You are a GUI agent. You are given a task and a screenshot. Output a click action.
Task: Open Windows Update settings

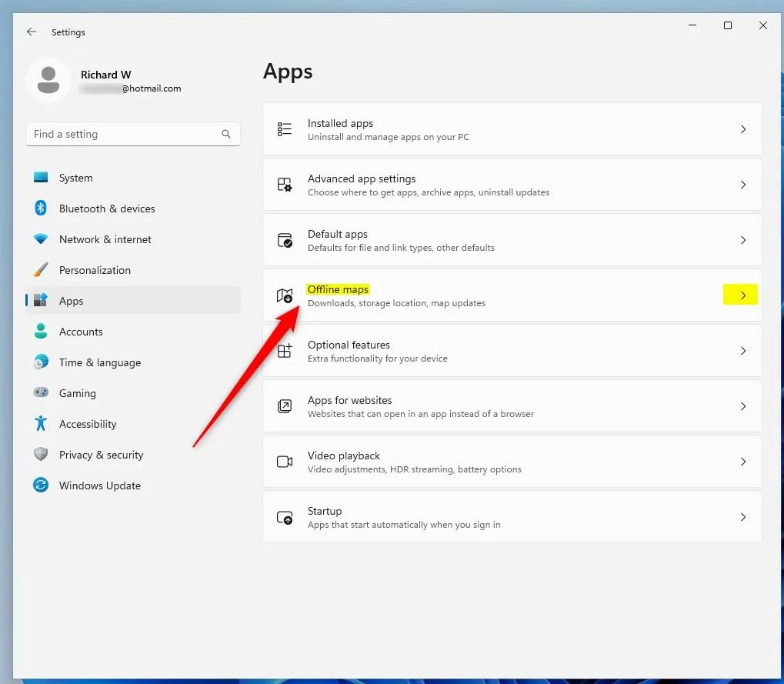(x=99, y=485)
